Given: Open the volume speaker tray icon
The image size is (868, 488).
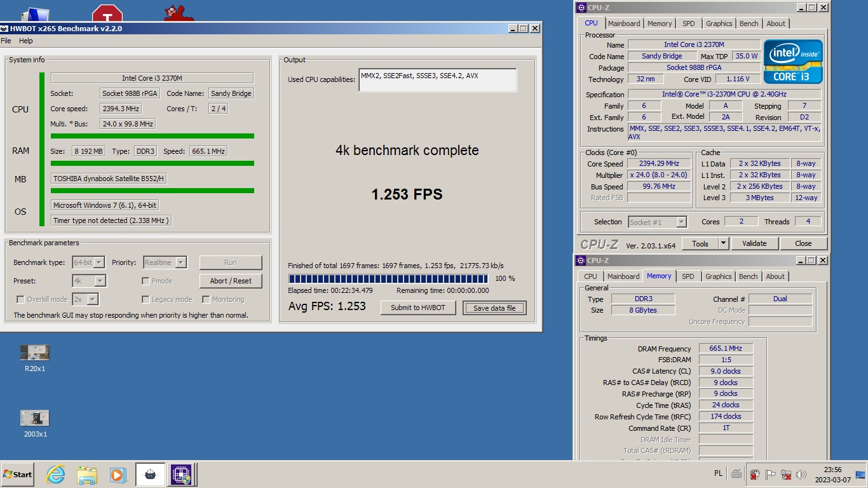Looking at the screenshot, I should [801, 474].
